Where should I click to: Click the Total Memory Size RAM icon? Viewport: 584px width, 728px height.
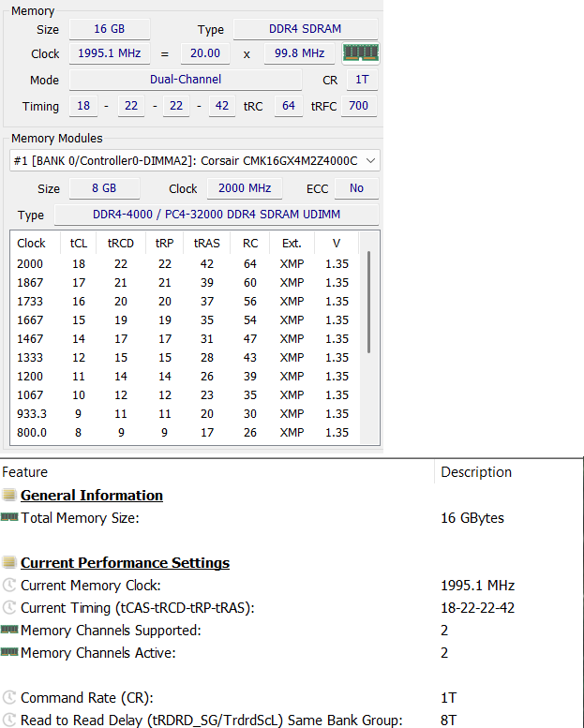(x=9, y=517)
